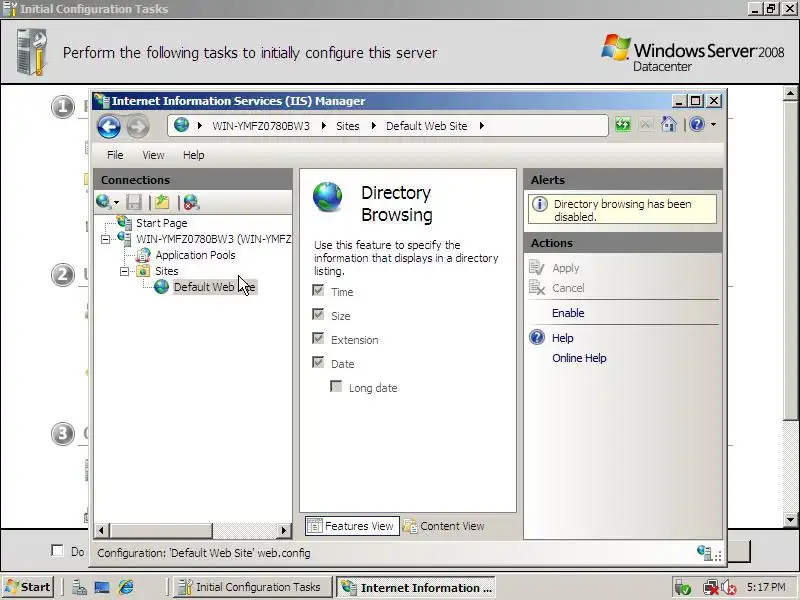
Task: Click the status bar network icon in IIS Manager
Action: 704,552
